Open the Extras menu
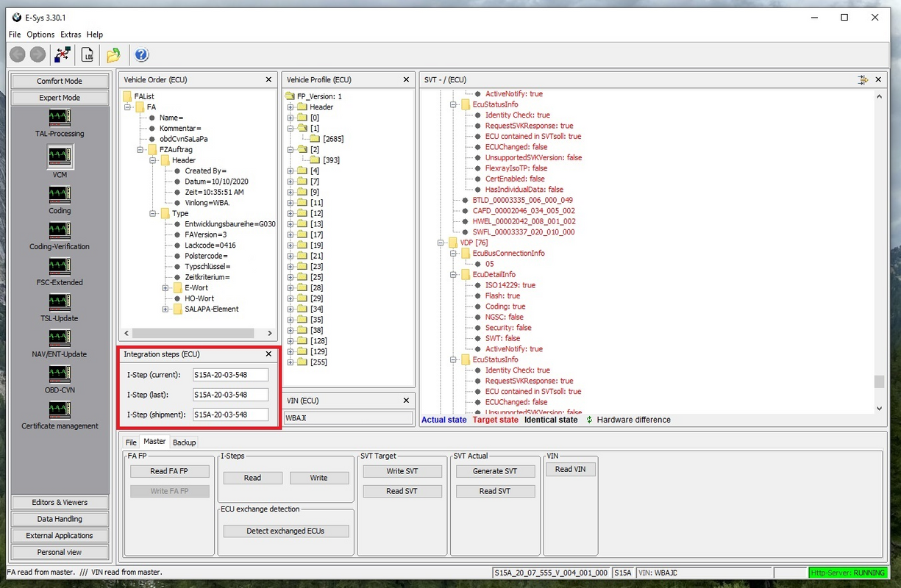Viewport: 901px width, 588px height. point(71,35)
